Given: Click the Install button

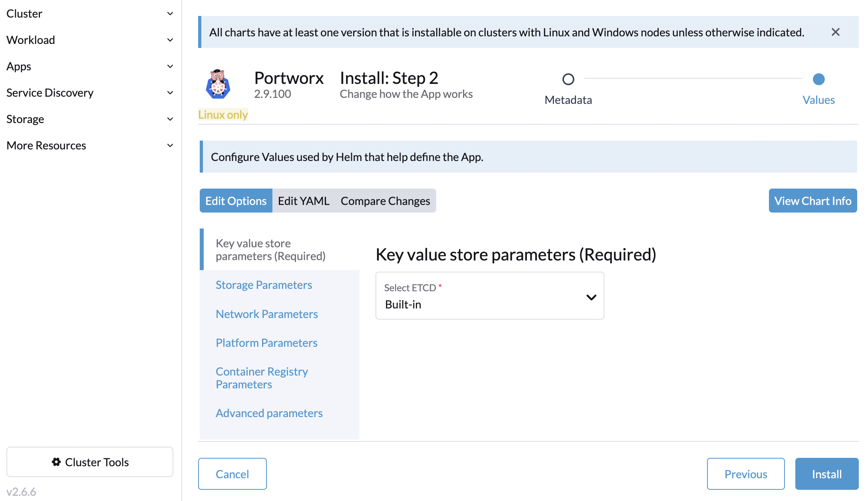Looking at the screenshot, I should (x=827, y=474).
